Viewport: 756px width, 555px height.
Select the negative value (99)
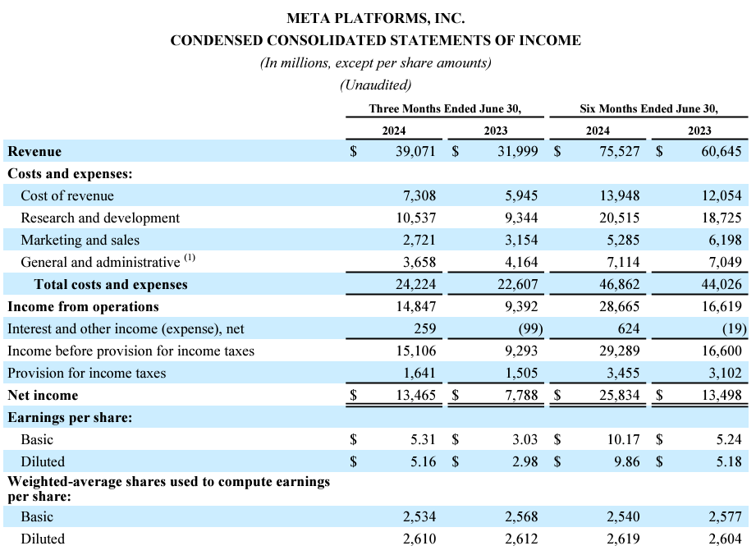pos(530,329)
